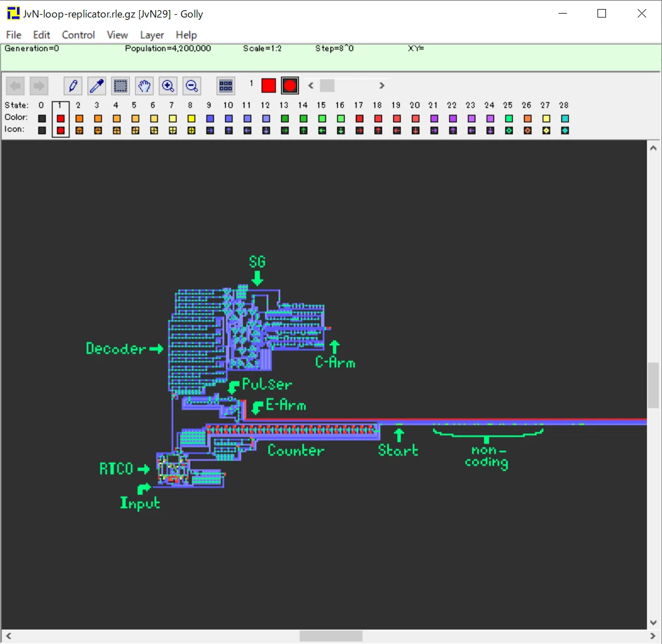Select the Zoom Out magnifier tool
This screenshot has height=644, width=662.
(192, 86)
